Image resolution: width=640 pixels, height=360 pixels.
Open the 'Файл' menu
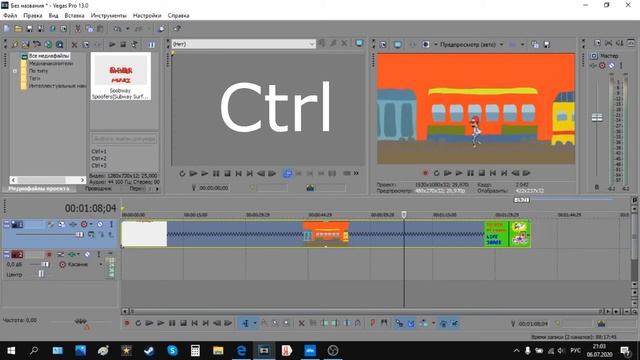[10, 16]
